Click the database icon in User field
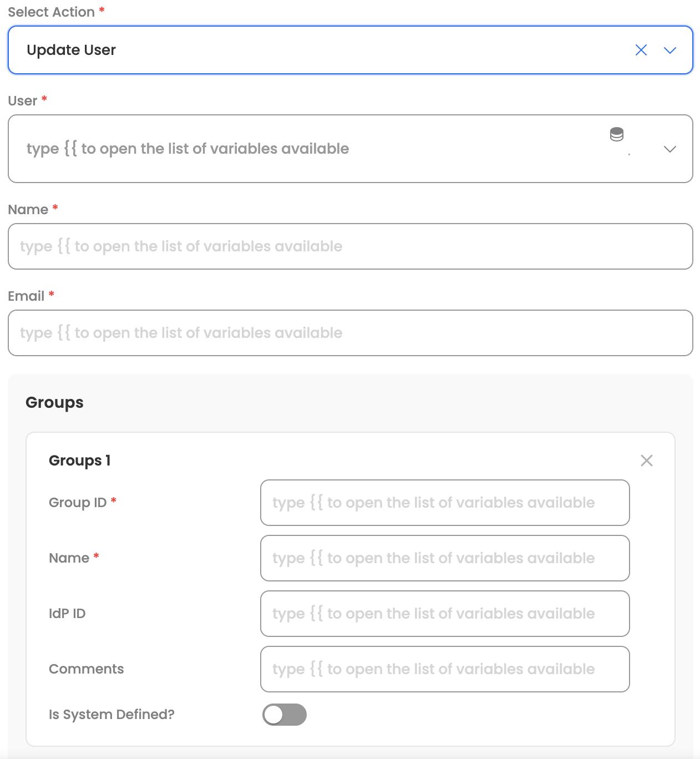 point(616,134)
